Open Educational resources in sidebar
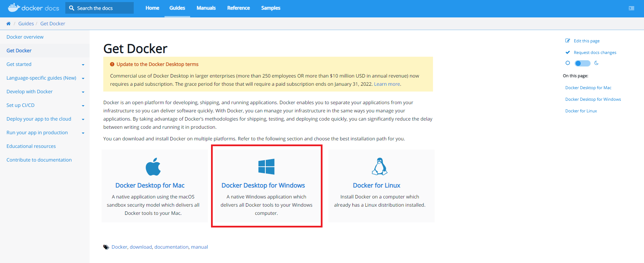This screenshot has width=644, height=263. click(x=31, y=146)
